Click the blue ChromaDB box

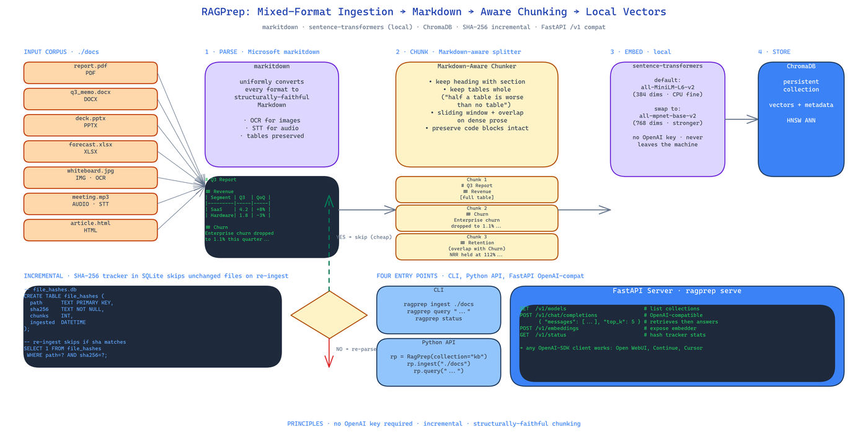pyautogui.click(x=801, y=119)
